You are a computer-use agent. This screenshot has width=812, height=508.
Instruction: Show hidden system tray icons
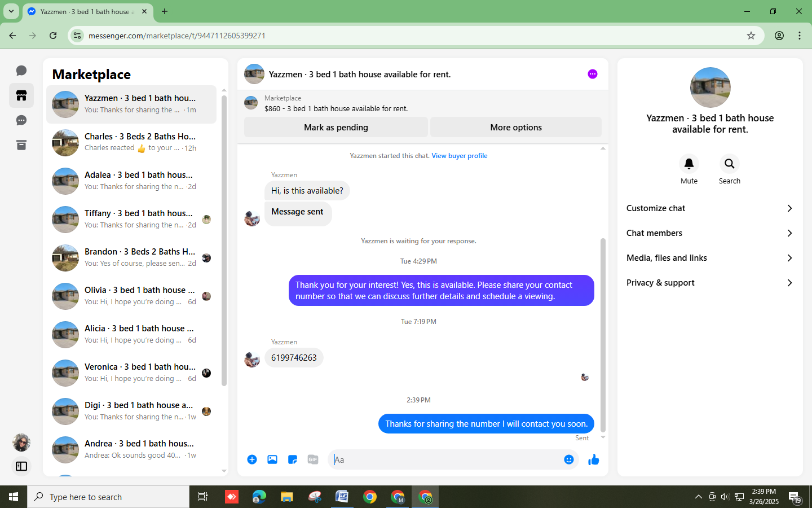pos(699,497)
